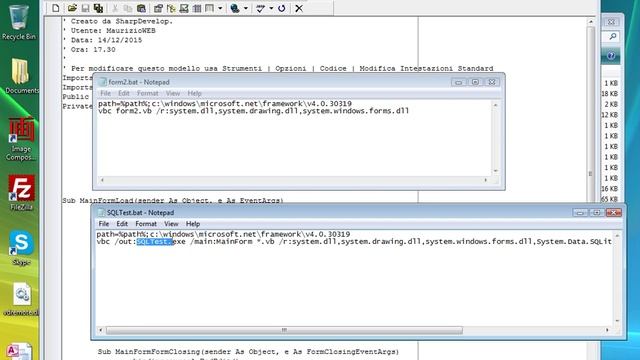640x360 pixels.
Task: Click the vbc form2.vb line in form2.bat
Action: (x=253, y=111)
